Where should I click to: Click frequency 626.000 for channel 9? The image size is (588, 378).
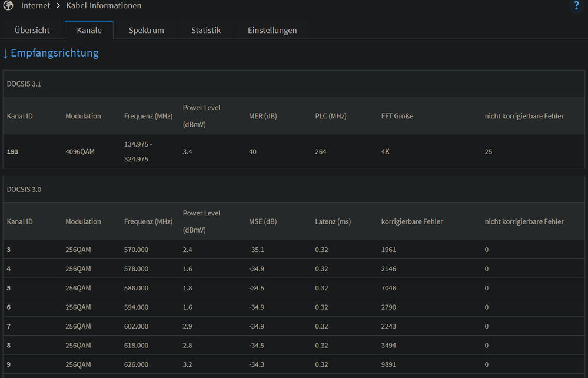136,364
